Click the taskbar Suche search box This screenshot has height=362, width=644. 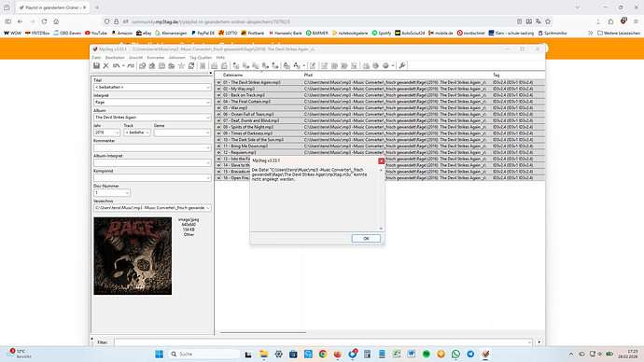pyautogui.click(x=204, y=354)
